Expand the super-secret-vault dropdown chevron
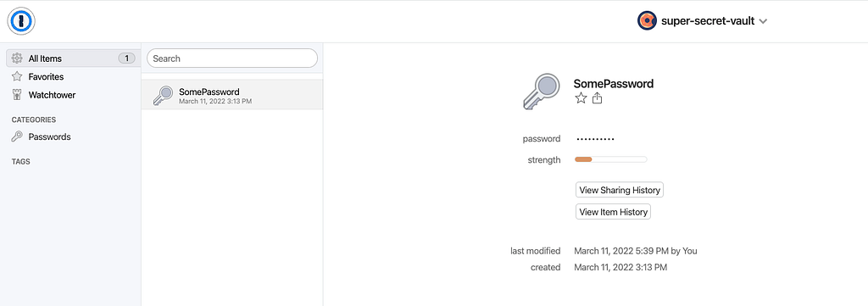868x306 pixels. pyautogui.click(x=763, y=21)
